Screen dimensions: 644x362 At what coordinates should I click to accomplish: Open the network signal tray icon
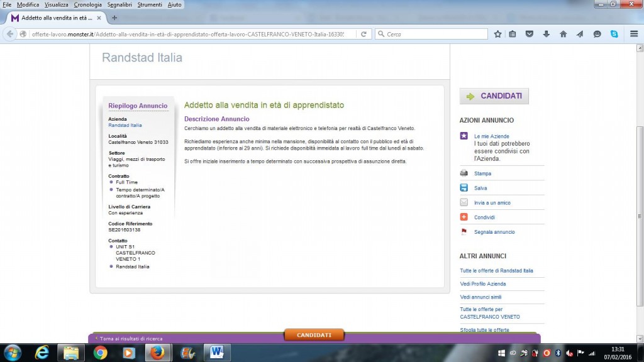[x=592, y=353]
